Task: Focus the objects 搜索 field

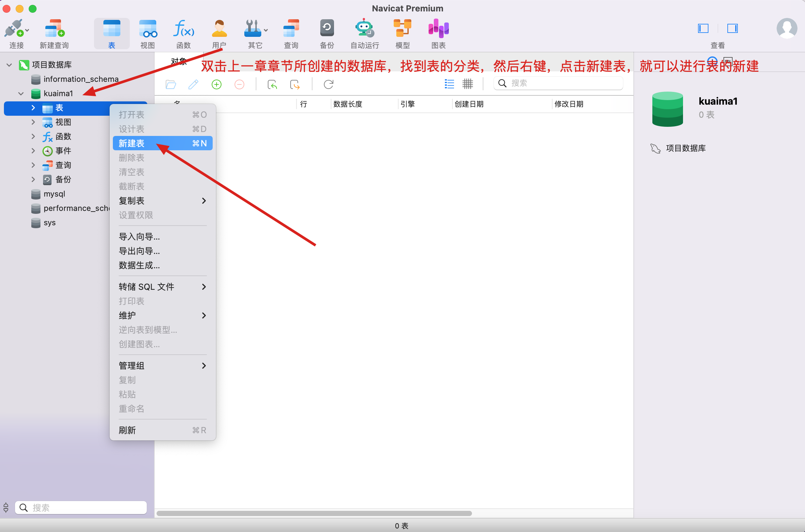Action: [x=558, y=83]
